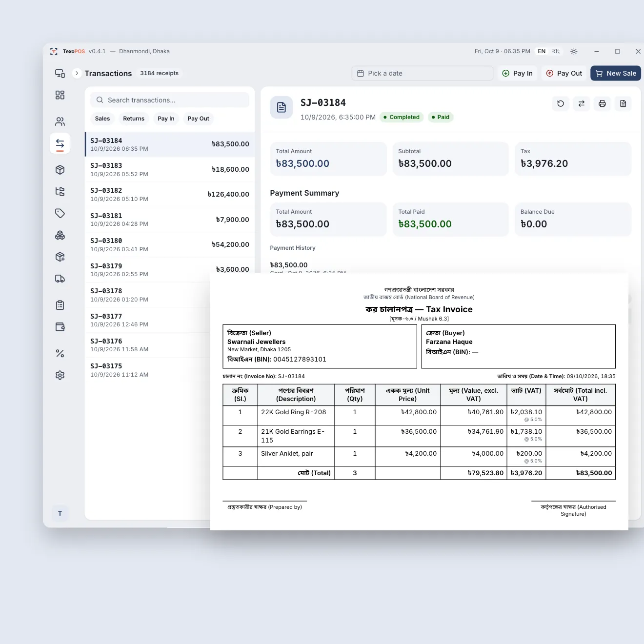Viewport: 644px width, 644px height.
Task: Expand the sidebar with the chevron
Action: point(77,73)
